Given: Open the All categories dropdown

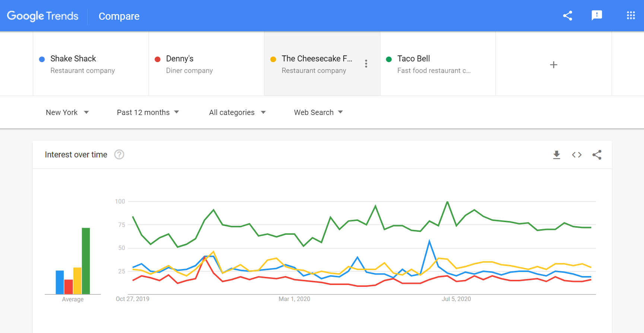Looking at the screenshot, I should (237, 112).
